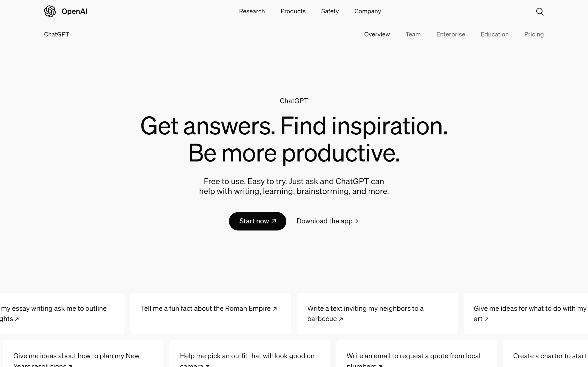Click the OpenAI logo icon
Image resolution: width=588 pixels, height=367 pixels.
tap(50, 11)
